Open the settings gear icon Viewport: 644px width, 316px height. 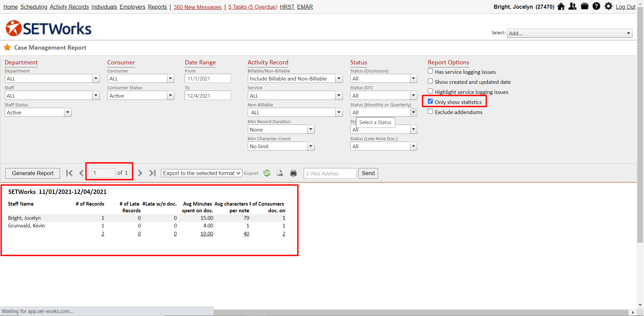(x=608, y=6)
